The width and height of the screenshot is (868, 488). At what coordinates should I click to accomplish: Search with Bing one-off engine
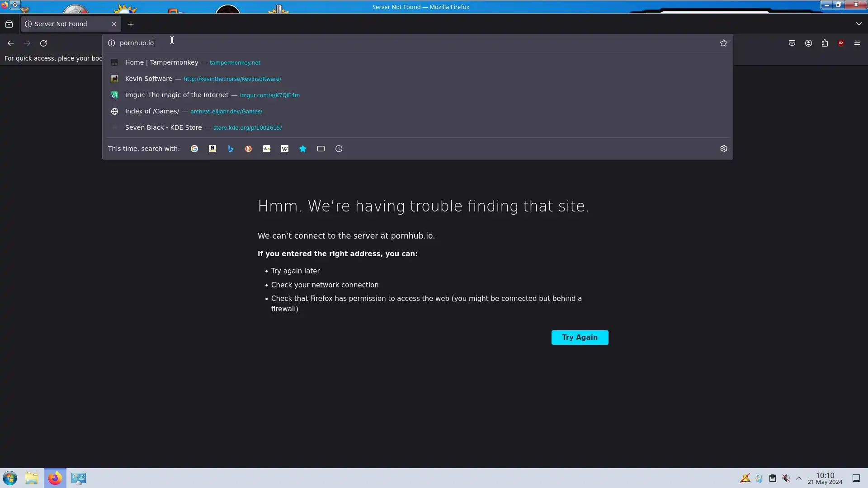click(231, 149)
